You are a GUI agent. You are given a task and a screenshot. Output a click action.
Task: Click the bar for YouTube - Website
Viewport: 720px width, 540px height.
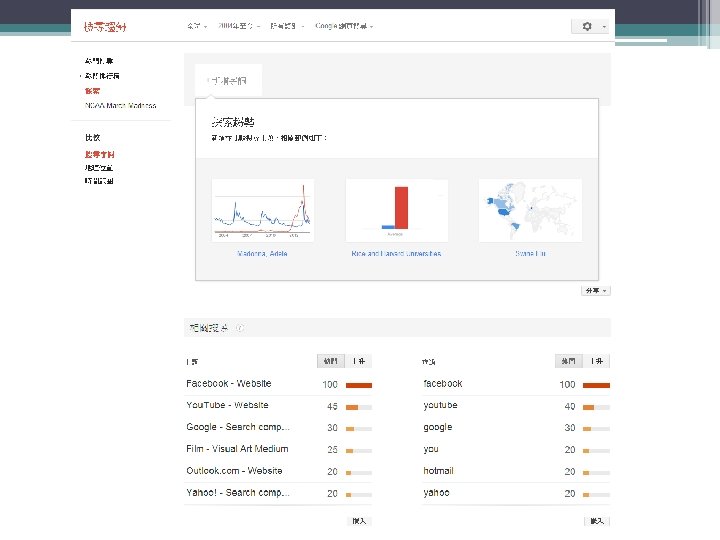(359, 407)
